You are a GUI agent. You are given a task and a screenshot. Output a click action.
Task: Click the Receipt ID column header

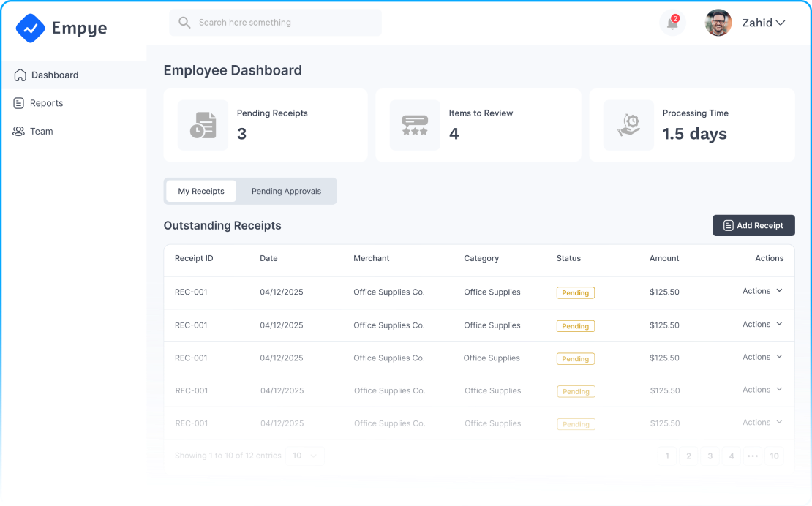click(x=194, y=258)
